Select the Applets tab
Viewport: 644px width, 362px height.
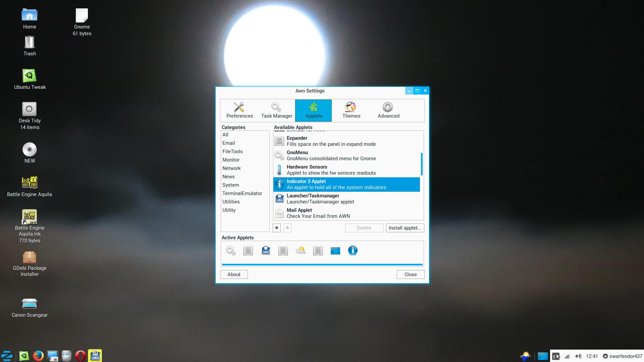pos(313,110)
